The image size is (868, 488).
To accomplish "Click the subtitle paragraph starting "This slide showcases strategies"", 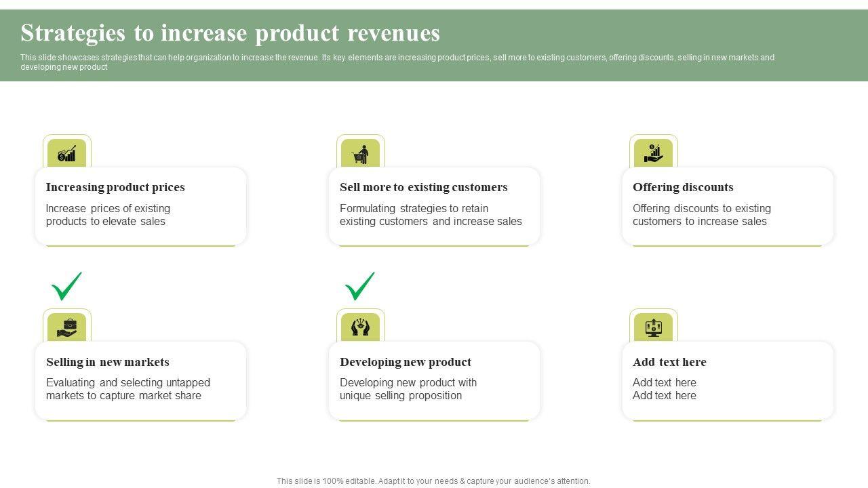I will (397, 62).
